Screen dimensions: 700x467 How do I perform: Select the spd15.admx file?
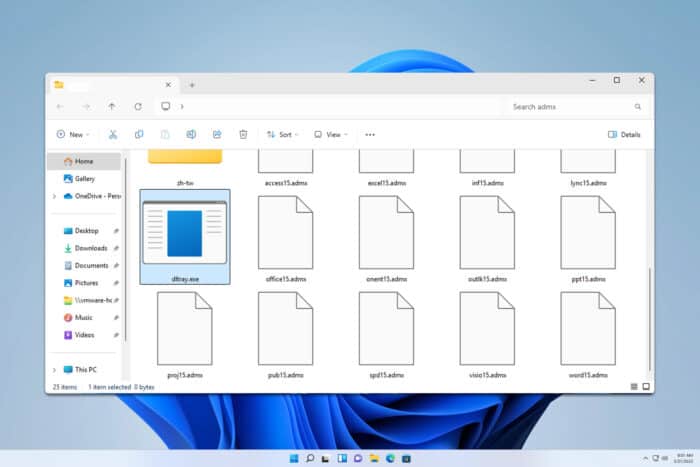tap(387, 335)
